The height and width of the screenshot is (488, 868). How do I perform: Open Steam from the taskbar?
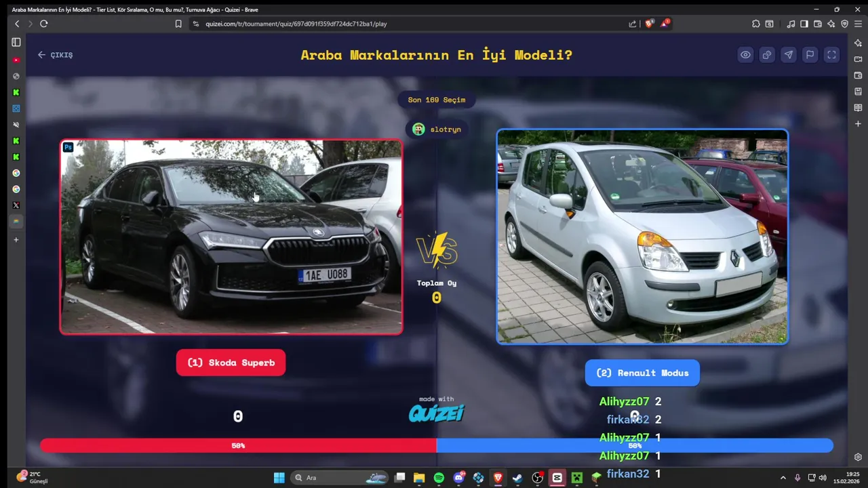coord(517,478)
